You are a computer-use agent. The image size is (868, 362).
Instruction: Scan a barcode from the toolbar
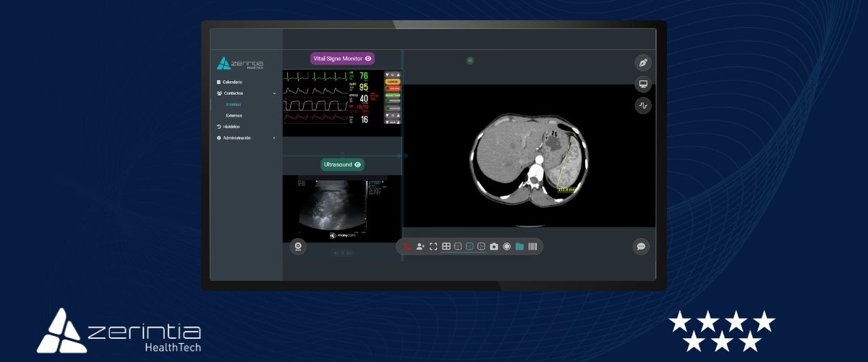pos(532,247)
